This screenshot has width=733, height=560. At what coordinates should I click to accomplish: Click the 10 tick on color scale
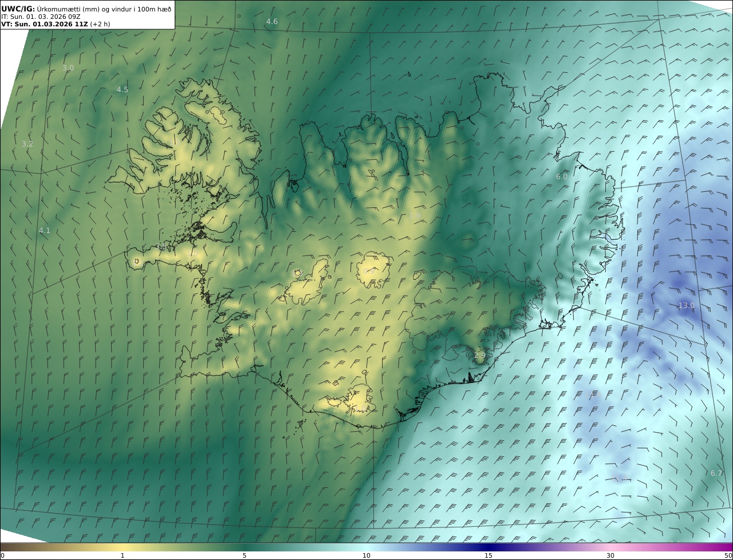pyautogui.click(x=366, y=555)
